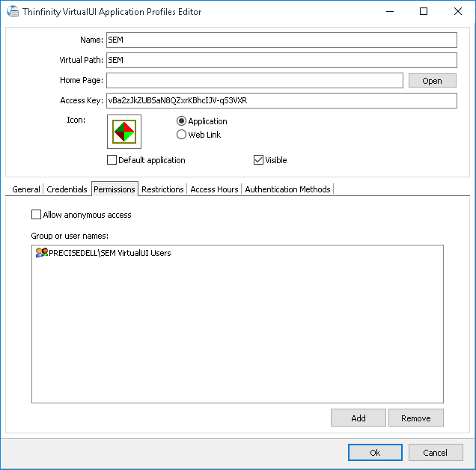Screen dimensions: 476x470
Task: Uncheck the Visible checkbox
Action: point(259,160)
